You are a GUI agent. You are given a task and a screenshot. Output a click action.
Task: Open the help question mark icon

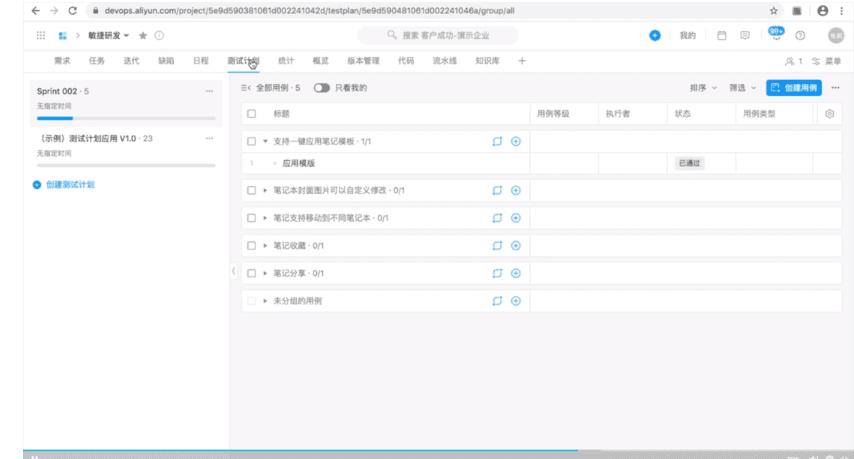click(800, 35)
